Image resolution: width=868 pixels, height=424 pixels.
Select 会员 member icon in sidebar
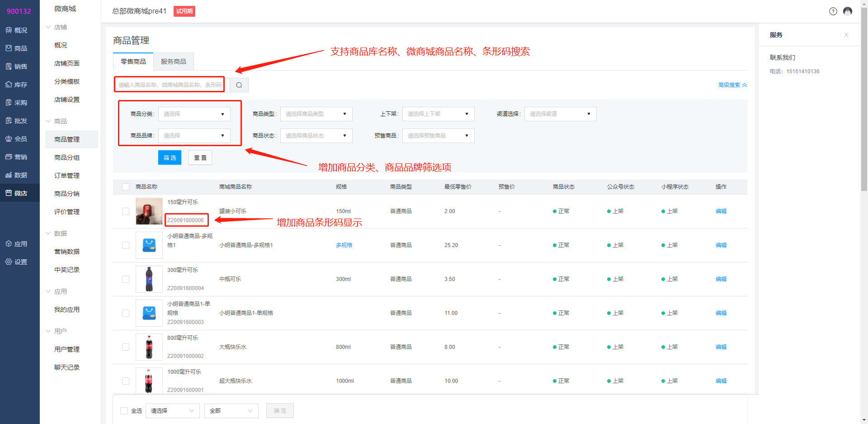coord(17,139)
